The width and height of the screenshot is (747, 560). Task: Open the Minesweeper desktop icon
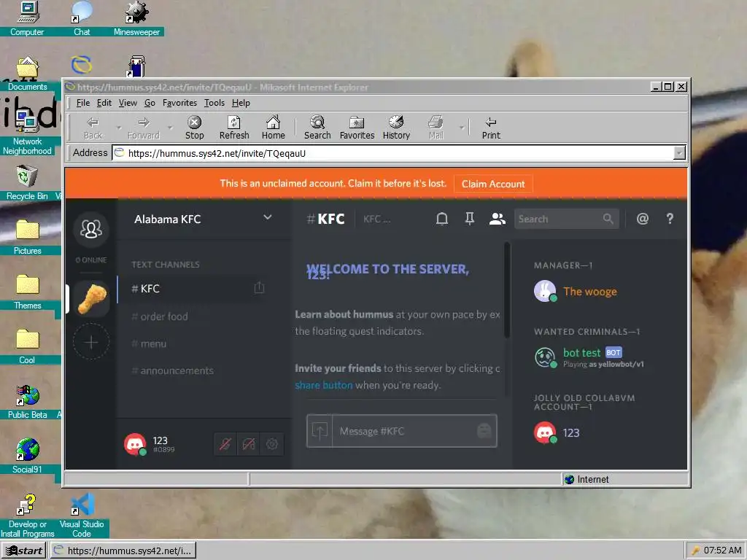point(136,18)
